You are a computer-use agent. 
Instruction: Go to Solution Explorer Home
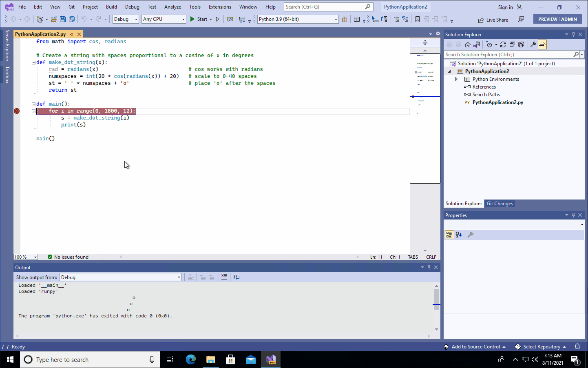[468, 44]
